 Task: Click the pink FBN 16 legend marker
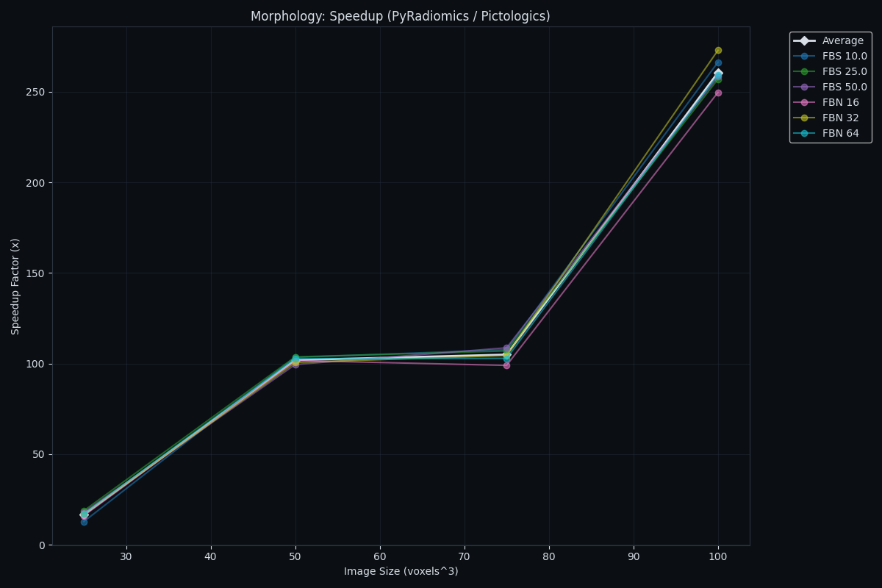[x=804, y=102]
